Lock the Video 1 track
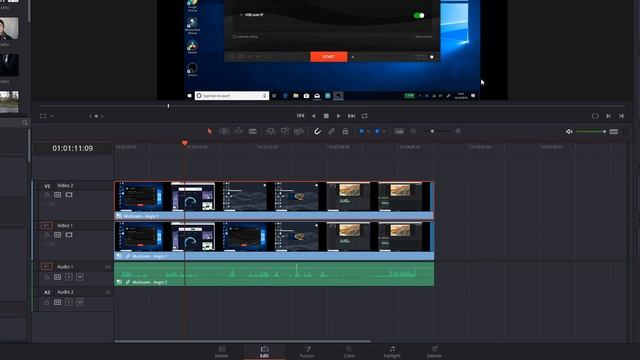The height and width of the screenshot is (360, 640). 47,235
